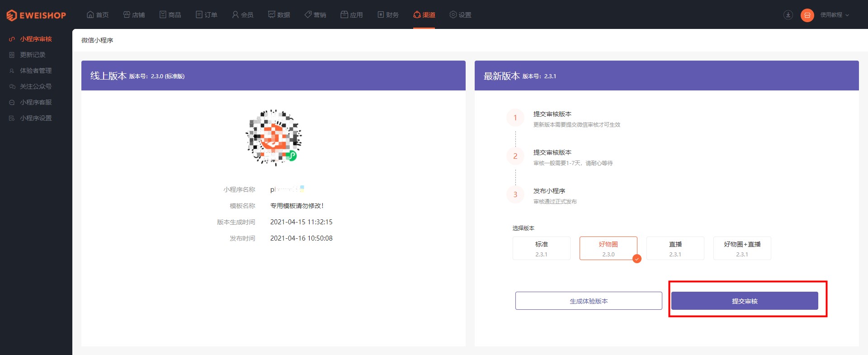The image size is (868, 355).
Task: Select the 直播 2.3.1 version option
Action: 675,248
